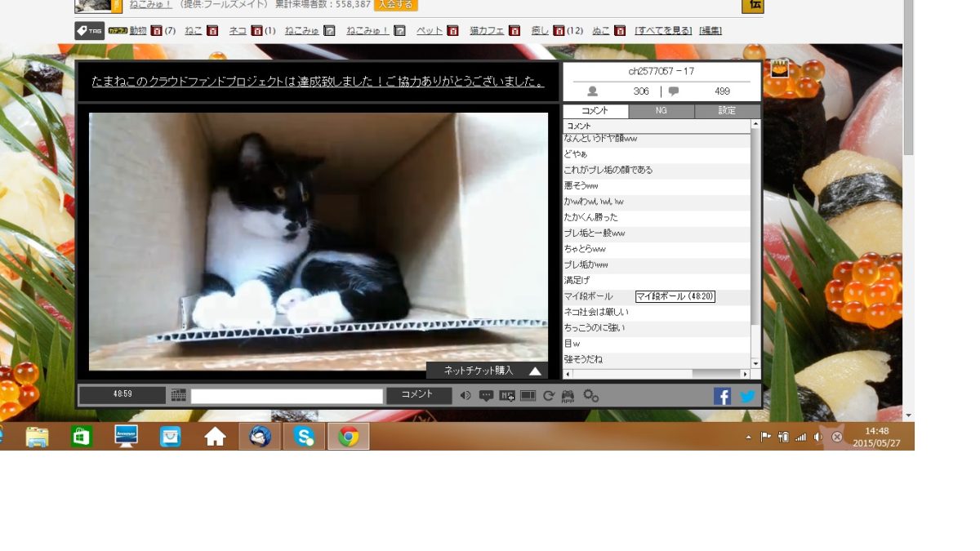This screenshot has width=980, height=551.
Task: Open the taskbar clock showing 14:48
Action: 875,437
